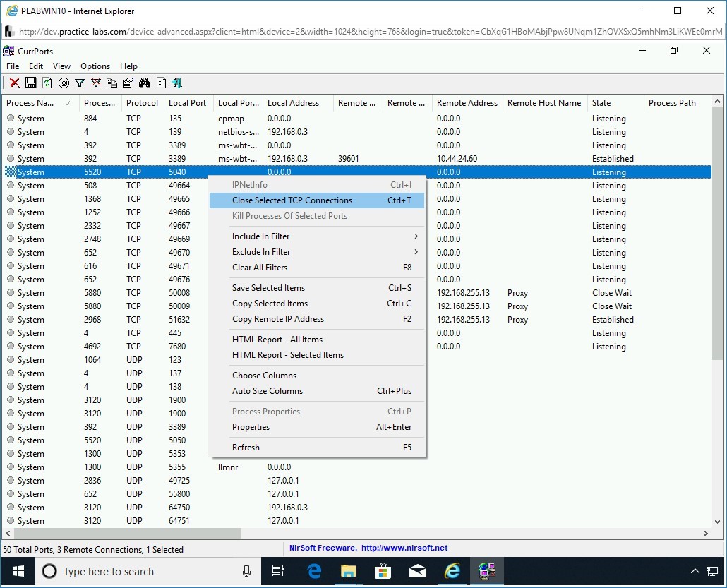
Task: Click the Save floppy disk toolbar icon
Action: point(30,83)
